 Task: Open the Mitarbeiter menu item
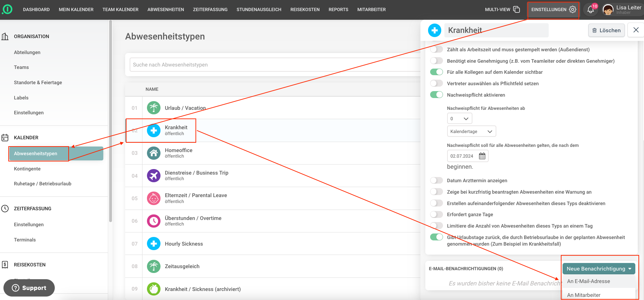point(372,10)
